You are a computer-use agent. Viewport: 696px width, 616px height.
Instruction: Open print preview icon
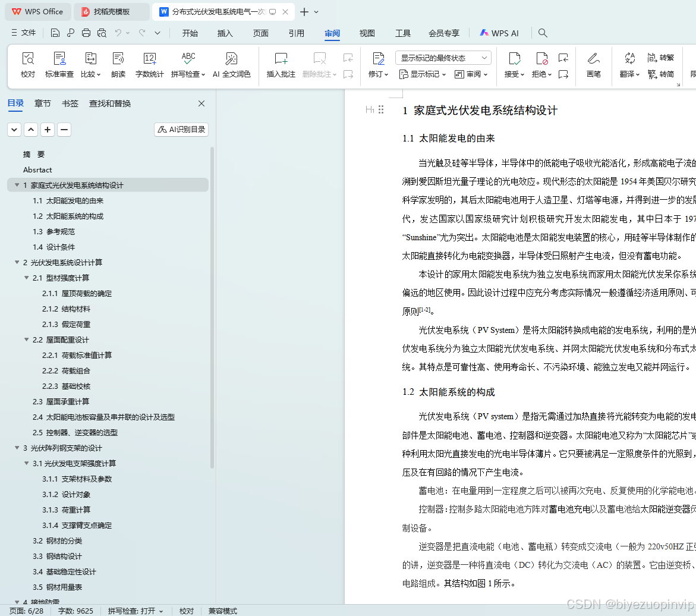click(x=102, y=33)
